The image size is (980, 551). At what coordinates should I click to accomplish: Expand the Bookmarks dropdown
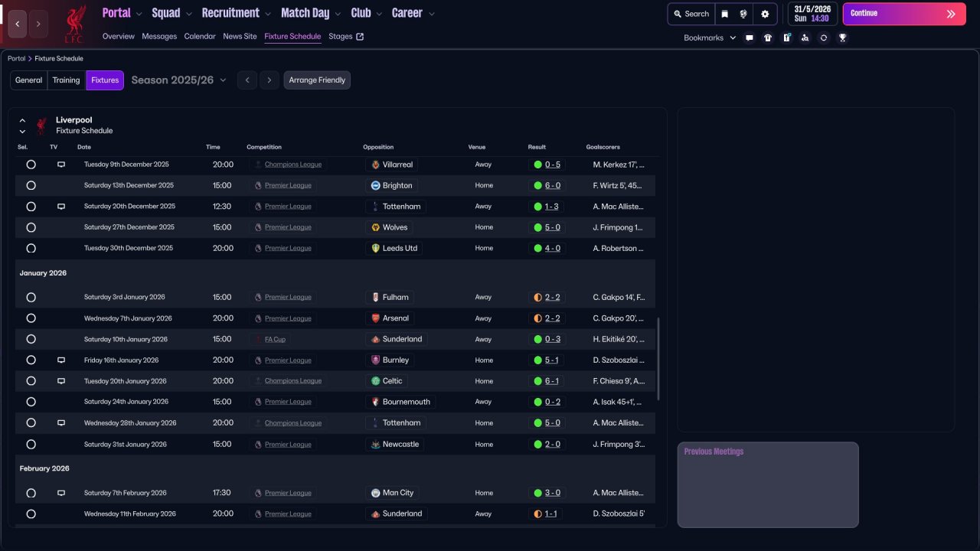click(710, 37)
